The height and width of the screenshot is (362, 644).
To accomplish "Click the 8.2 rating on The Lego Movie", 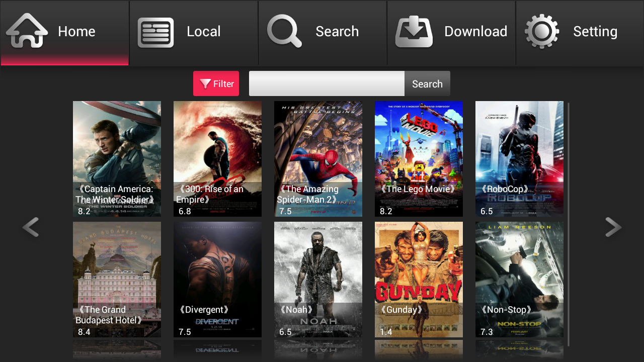I will tap(386, 211).
